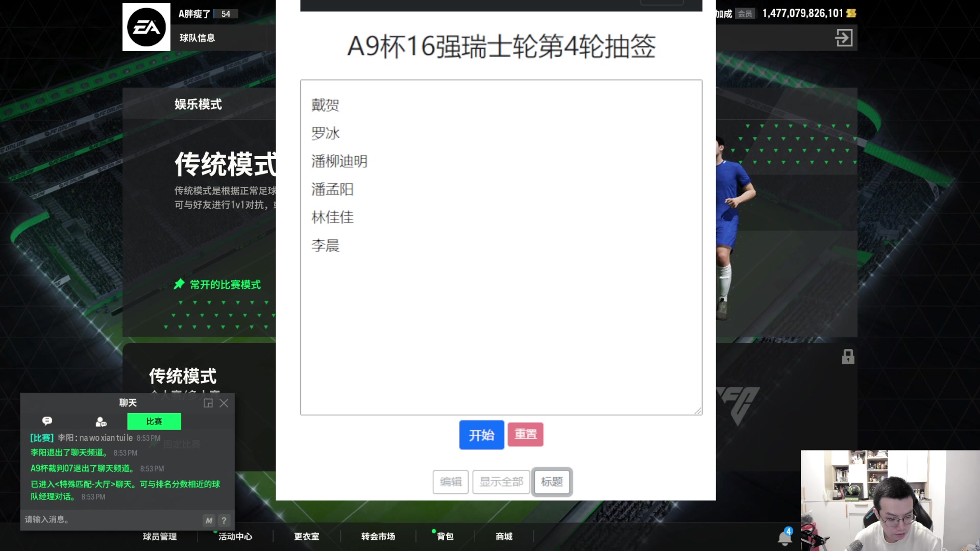Click the EA logo icon

pyautogui.click(x=146, y=27)
